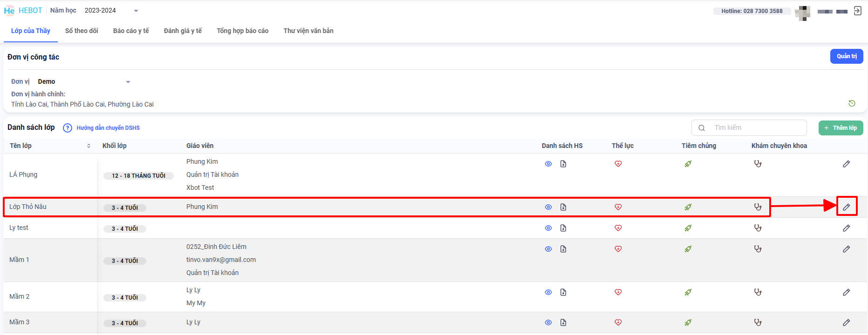Open the Năm học 2023-2024 dropdown
The image size is (868, 335).
click(x=111, y=11)
